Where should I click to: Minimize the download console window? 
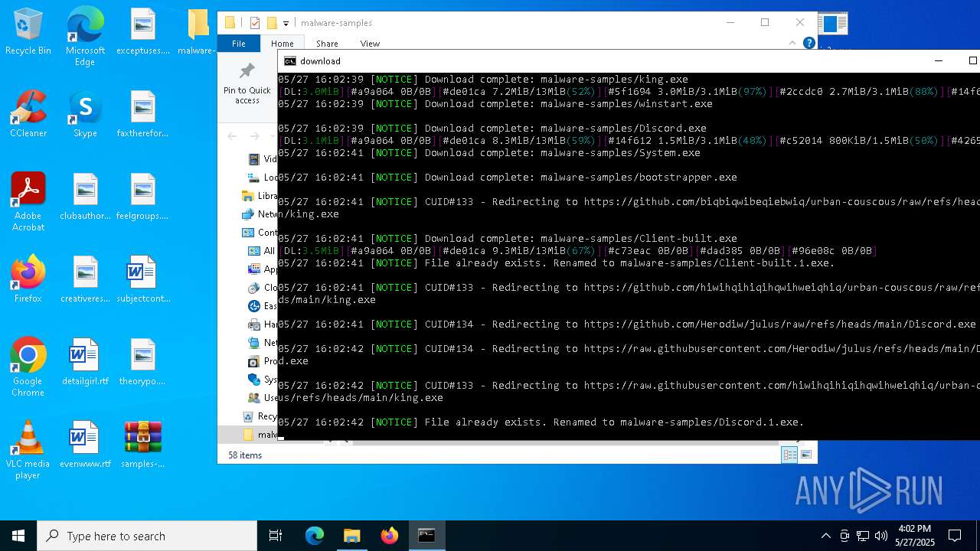click(939, 60)
